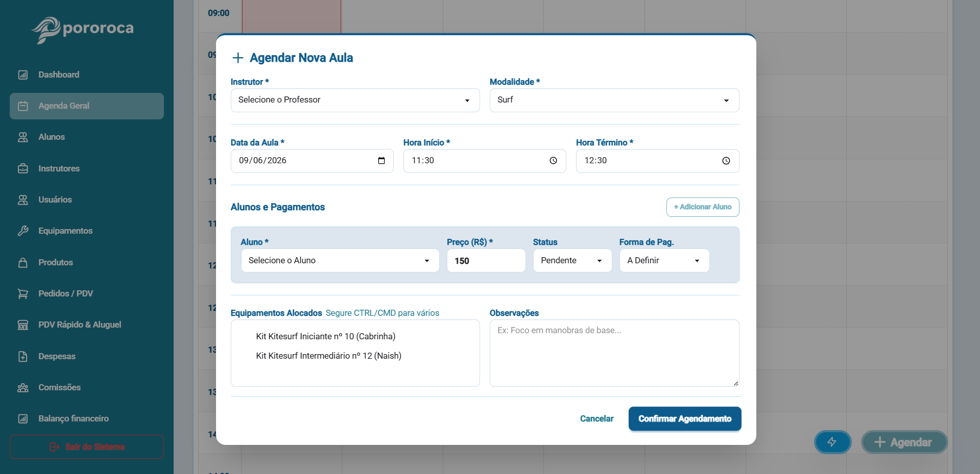Click the Instrutores briefcase icon
Viewport: 980px width, 474px height.
pyautogui.click(x=23, y=168)
